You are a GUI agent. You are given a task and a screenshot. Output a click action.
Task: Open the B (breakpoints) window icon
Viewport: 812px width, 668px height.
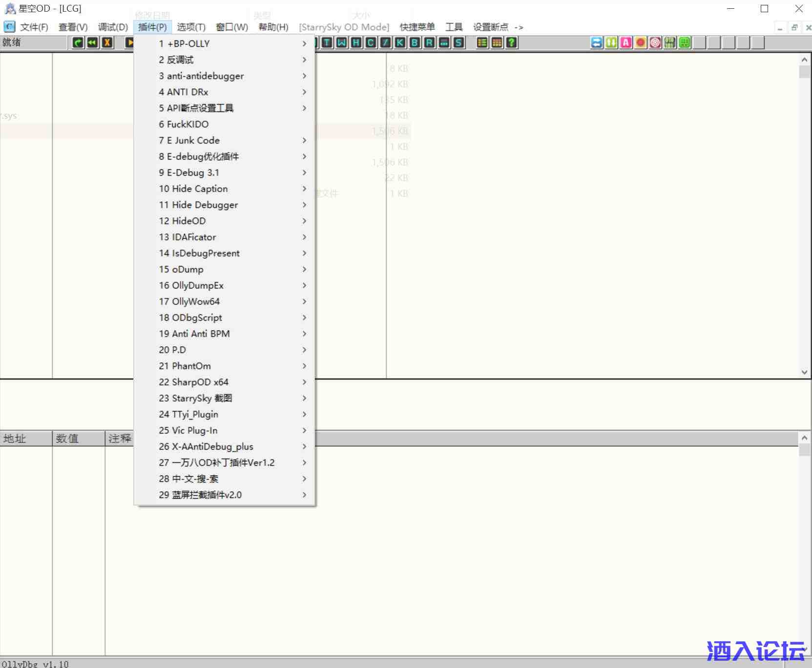415,43
